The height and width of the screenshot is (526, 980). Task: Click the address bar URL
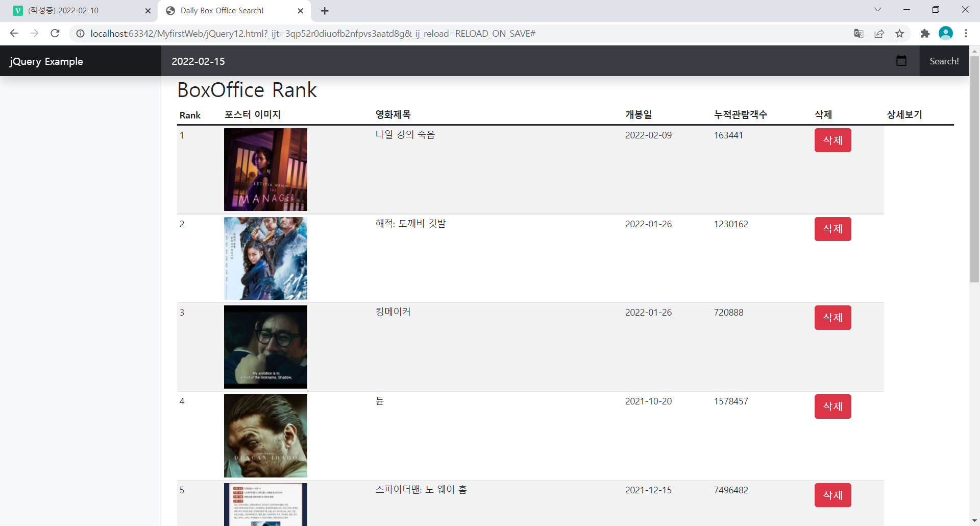pyautogui.click(x=313, y=34)
